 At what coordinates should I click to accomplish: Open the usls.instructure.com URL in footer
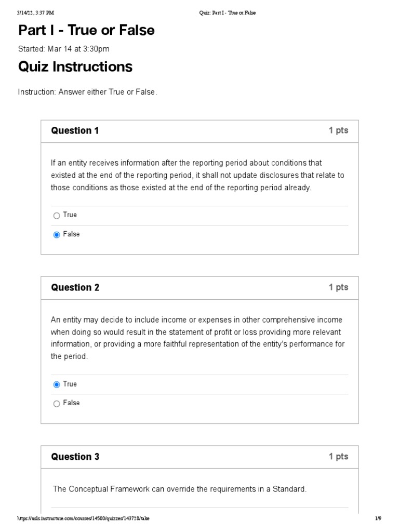[x=86, y=519]
